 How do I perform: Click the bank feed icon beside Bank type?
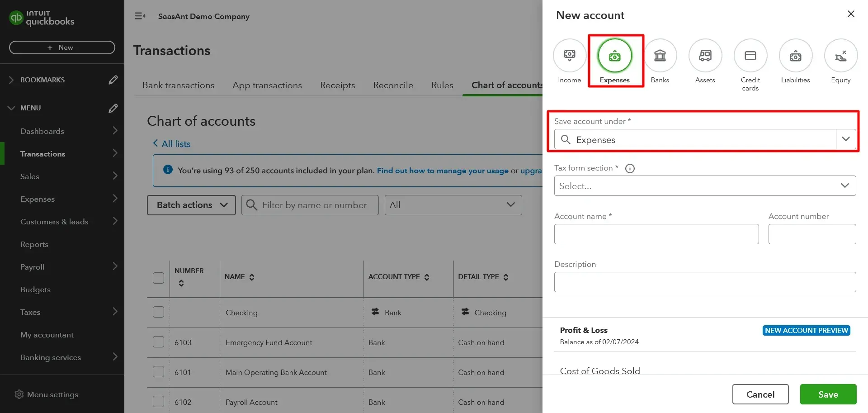375,312
